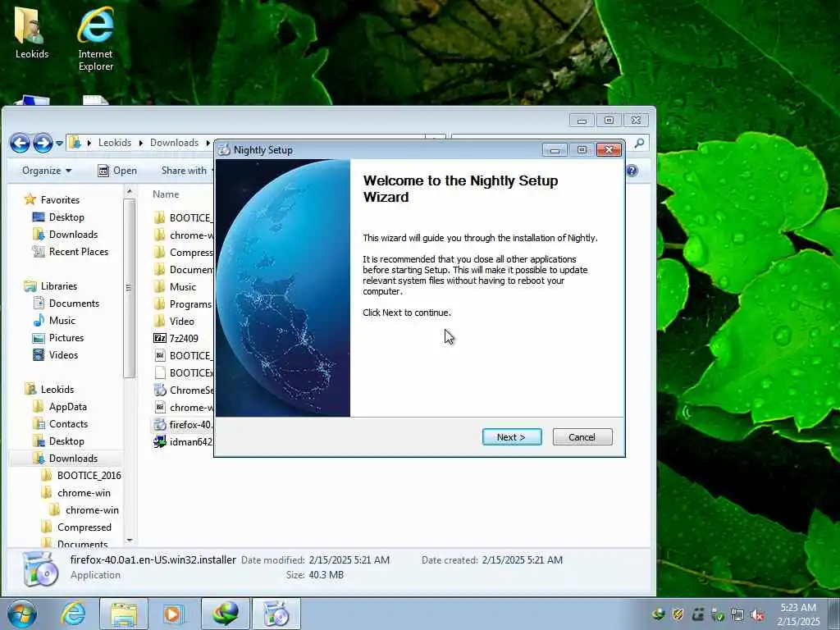Click Next in the Nightly Setup wizard
Image resolution: width=840 pixels, height=630 pixels.
point(512,437)
